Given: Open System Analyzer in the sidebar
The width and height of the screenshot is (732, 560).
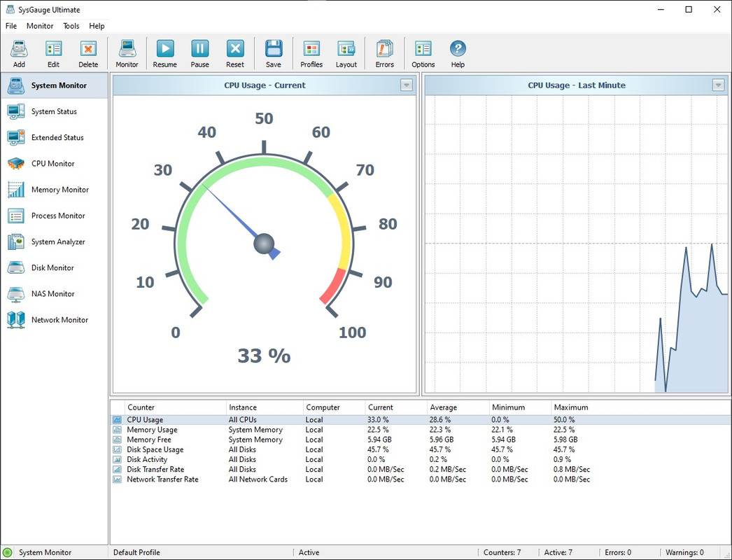Looking at the screenshot, I should pyautogui.click(x=54, y=242).
